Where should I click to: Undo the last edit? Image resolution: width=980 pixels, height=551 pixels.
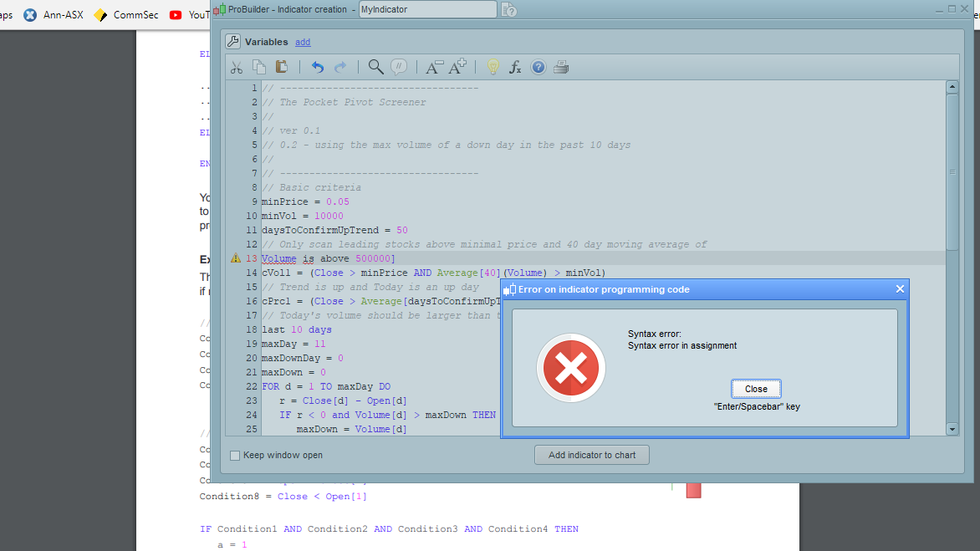pos(318,67)
